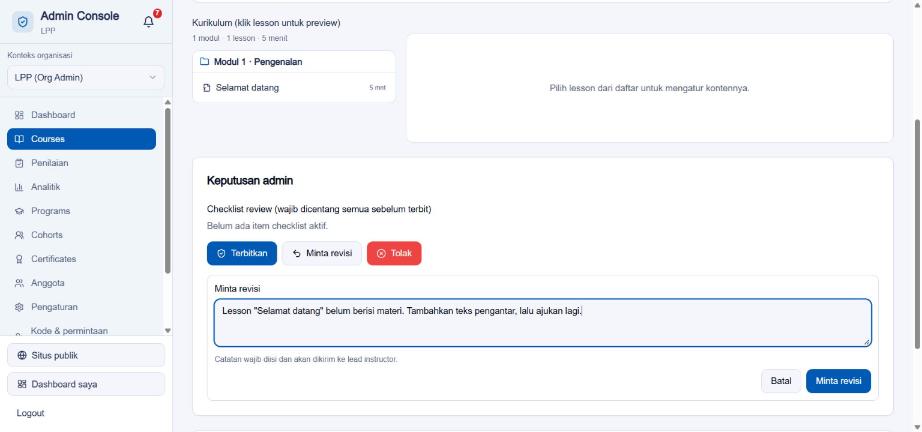The image size is (922, 432).
Task: Click the Pengaturan gear icon
Action: tap(19, 307)
